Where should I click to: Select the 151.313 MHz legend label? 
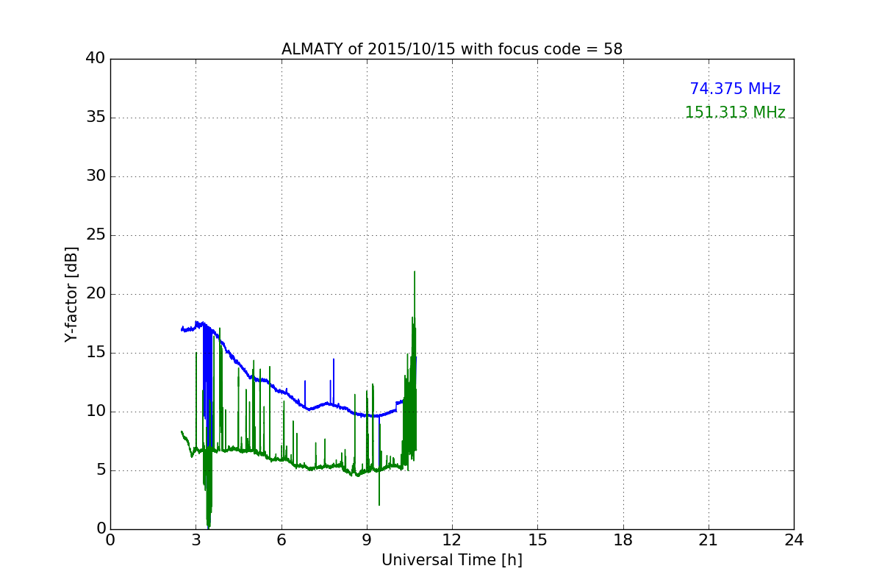(735, 112)
